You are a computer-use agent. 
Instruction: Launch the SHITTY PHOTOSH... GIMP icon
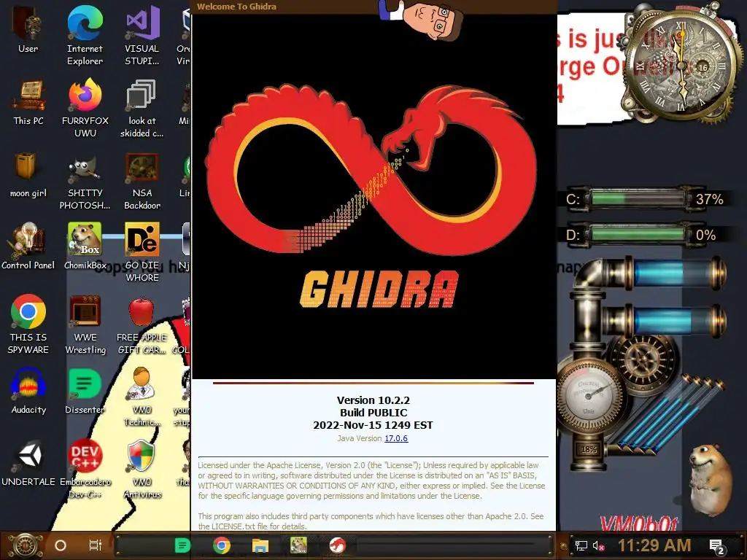tap(85, 181)
